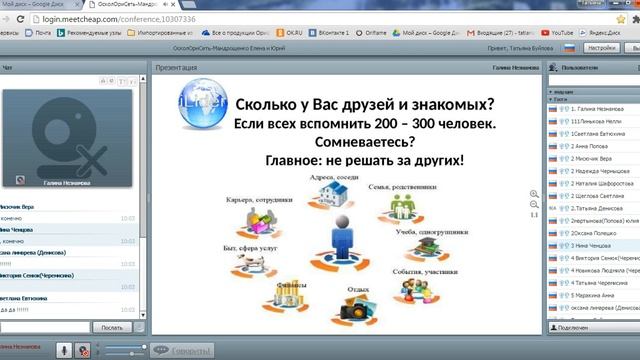Toggle the microphone button

64,350
